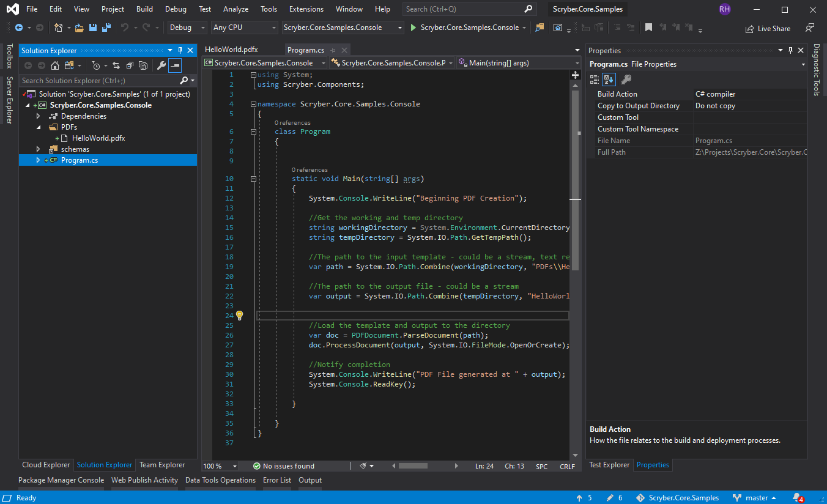Open the Debug menu
The height and width of the screenshot is (504, 827).
pyautogui.click(x=176, y=9)
